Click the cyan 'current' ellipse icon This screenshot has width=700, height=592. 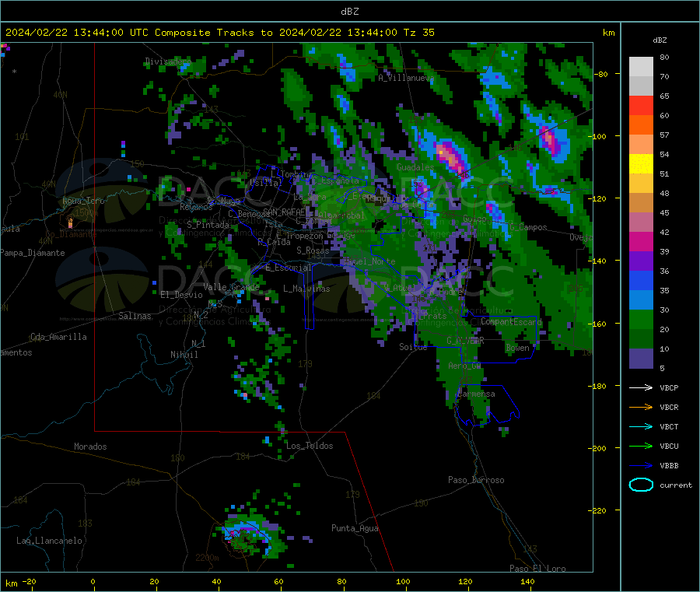(x=641, y=485)
